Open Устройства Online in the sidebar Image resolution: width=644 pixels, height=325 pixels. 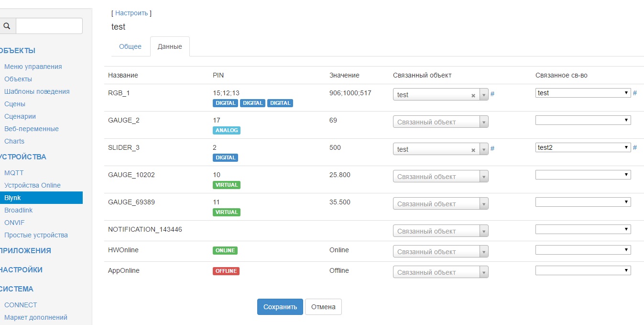(33, 185)
